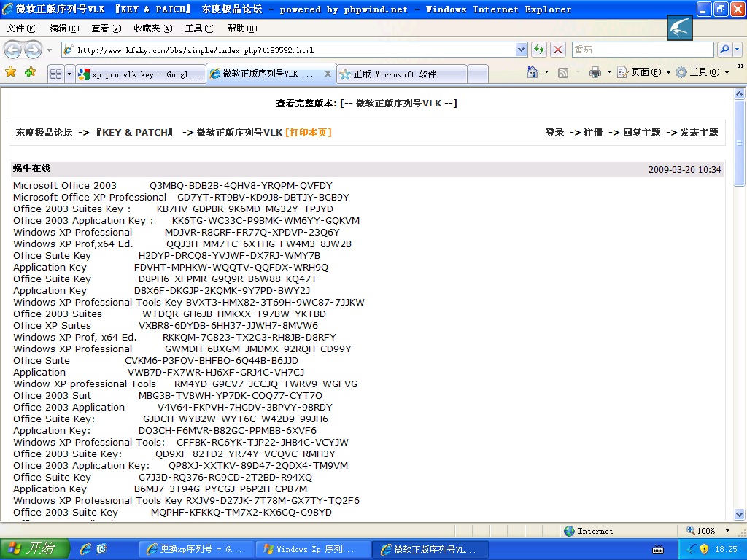Viewport: 747px width, 560px height.
Task: Open the 工具(T) menu in the menu bar
Action: pos(200,28)
